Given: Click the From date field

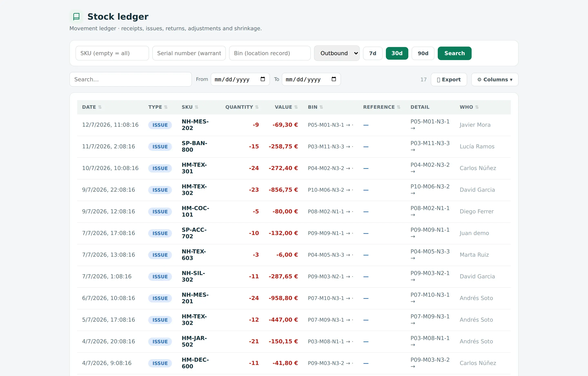Looking at the screenshot, I should (240, 79).
